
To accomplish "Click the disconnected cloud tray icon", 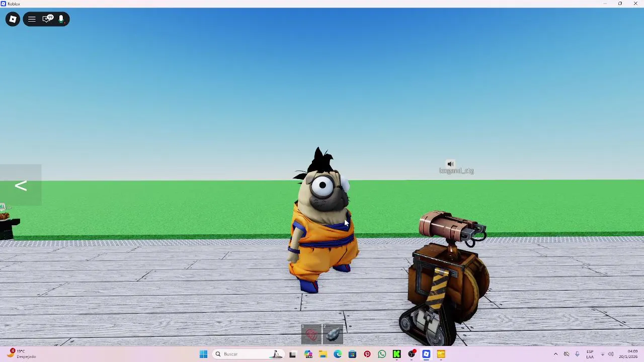I will [567, 354].
